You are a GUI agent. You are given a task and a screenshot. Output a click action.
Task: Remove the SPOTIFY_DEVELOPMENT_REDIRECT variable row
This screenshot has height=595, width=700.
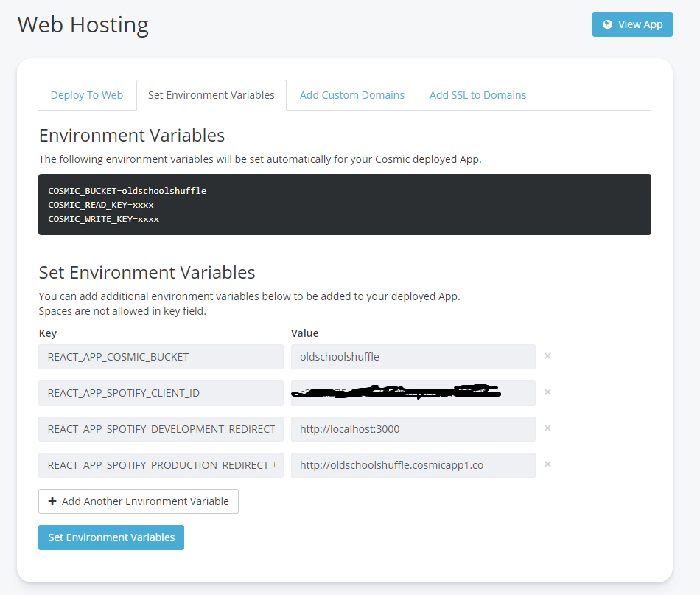point(547,428)
